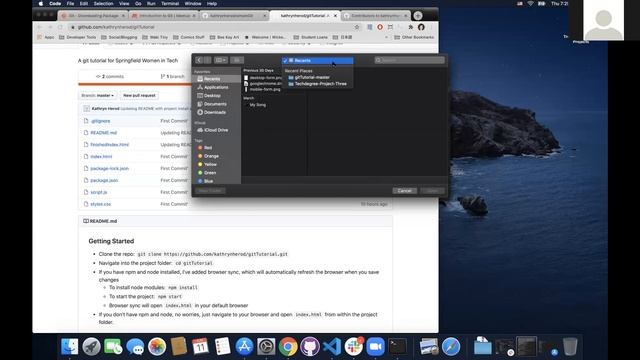Screen dimensions: 640x360
Task: Open the Help menu
Action: 212,3
